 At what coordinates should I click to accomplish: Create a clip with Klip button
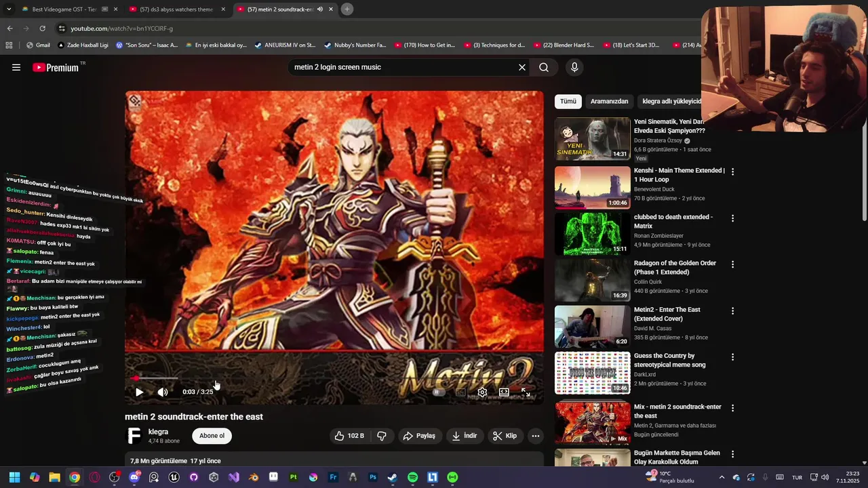coord(505,436)
